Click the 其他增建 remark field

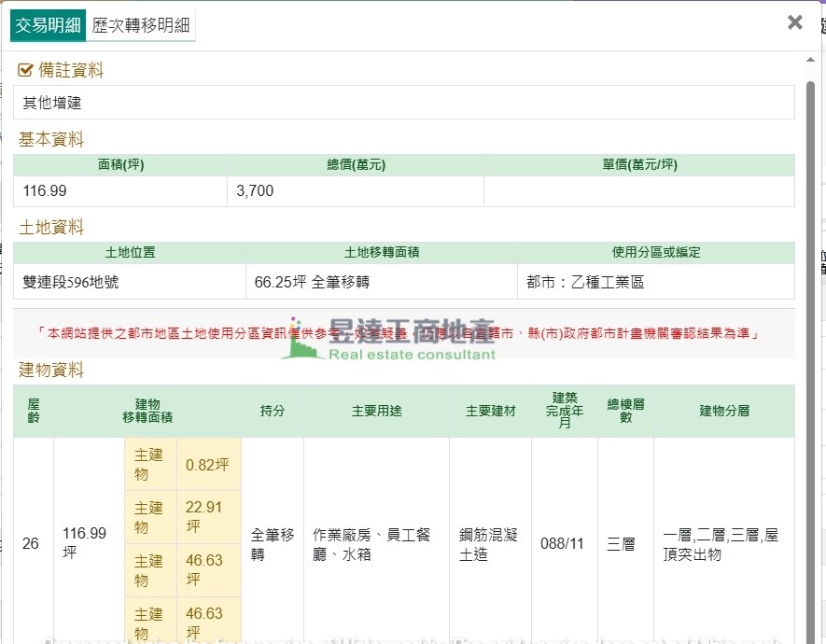click(x=403, y=103)
